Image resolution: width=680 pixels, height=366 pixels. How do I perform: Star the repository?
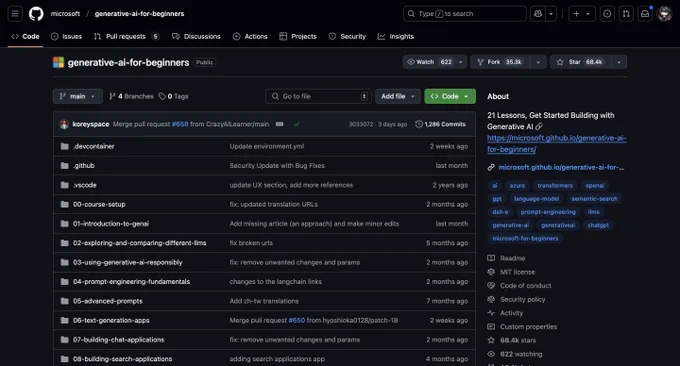[x=581, y=62]
